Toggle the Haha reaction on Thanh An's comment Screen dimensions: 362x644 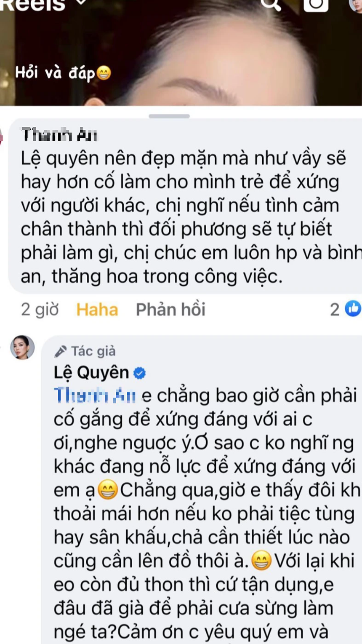97,310
